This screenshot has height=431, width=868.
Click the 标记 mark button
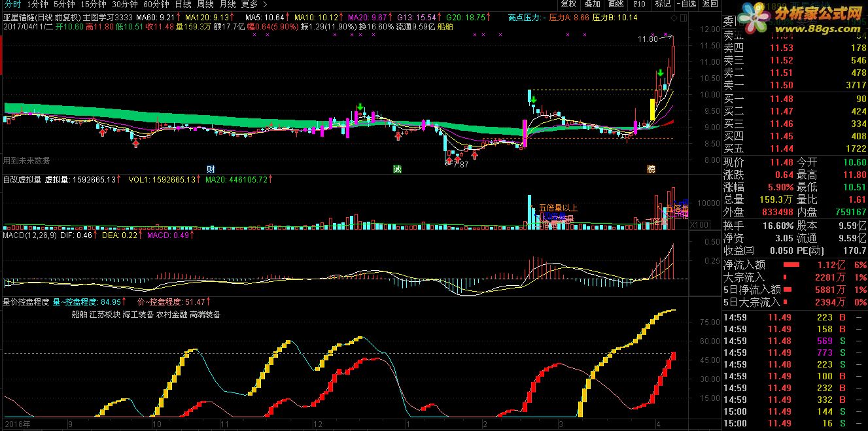point(663,4)
